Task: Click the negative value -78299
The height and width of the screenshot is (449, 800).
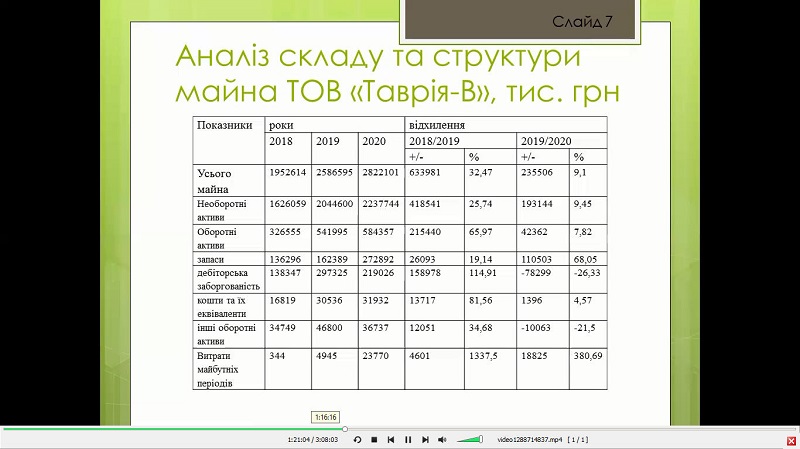Action: click(536, 273)
